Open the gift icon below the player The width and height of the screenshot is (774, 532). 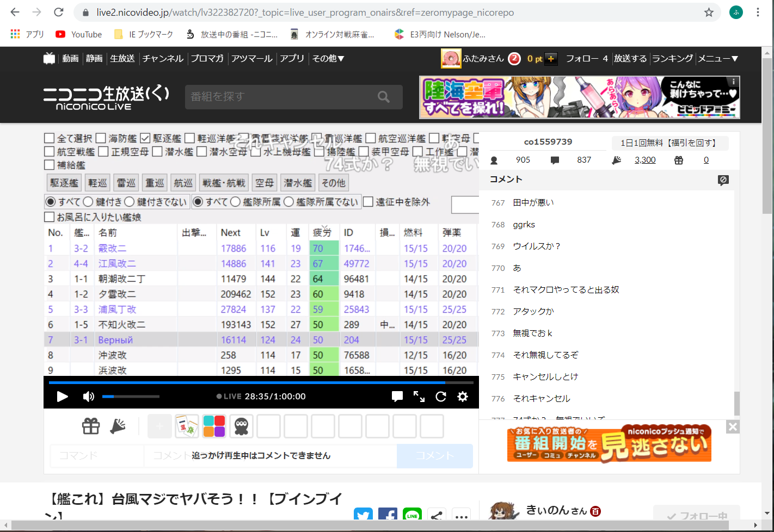[x=91, y=426]
